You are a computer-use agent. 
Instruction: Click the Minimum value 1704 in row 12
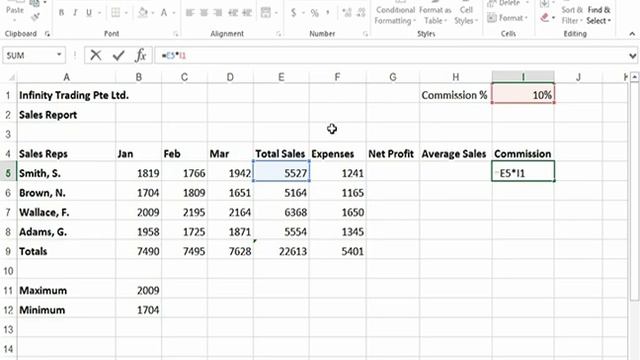click(x=138, y=310)
